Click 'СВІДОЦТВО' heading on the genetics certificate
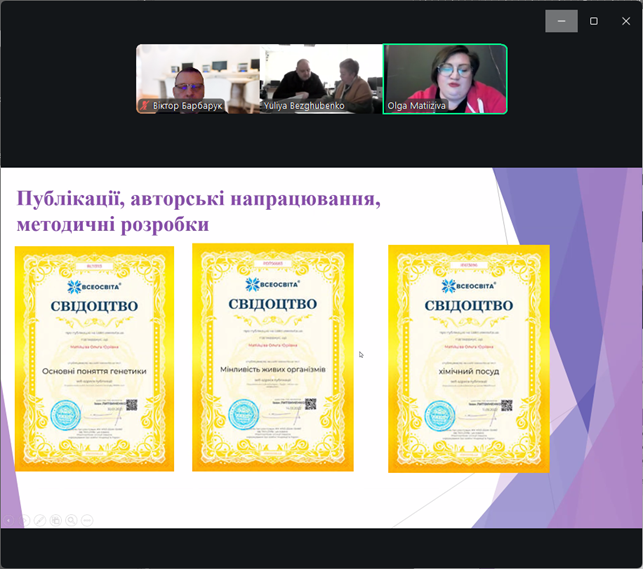Image resolution: width=643 pixels, height=569 pixels. [94, 306]
